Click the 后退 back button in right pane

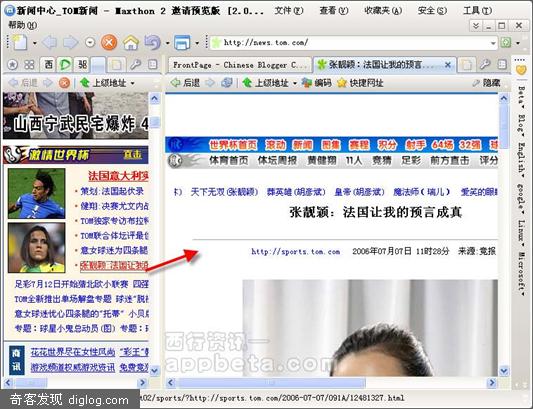185,83
